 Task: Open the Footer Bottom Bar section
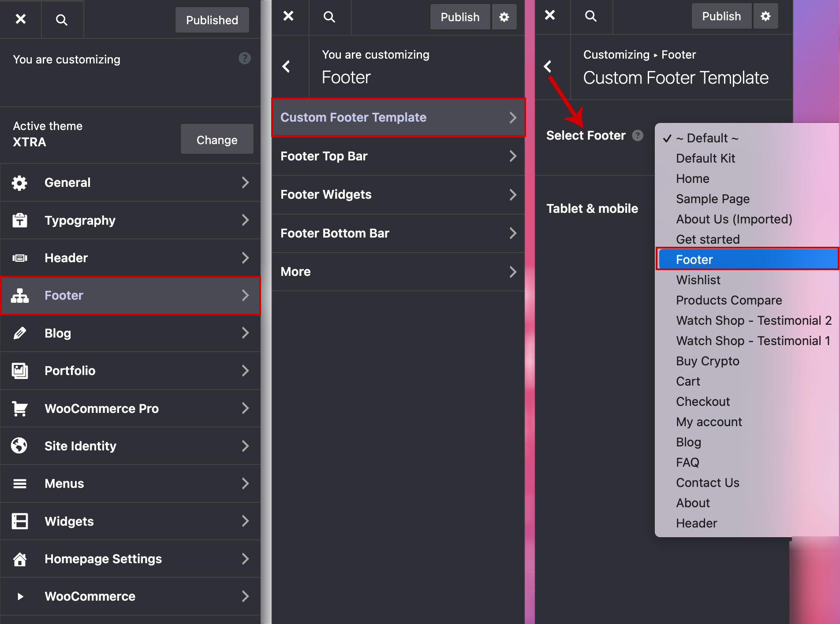coord(398,233)
